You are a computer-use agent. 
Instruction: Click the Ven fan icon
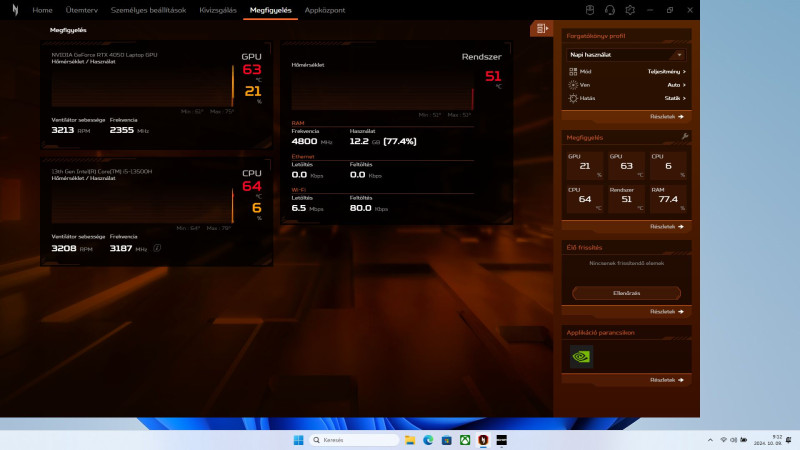point(573,85)
